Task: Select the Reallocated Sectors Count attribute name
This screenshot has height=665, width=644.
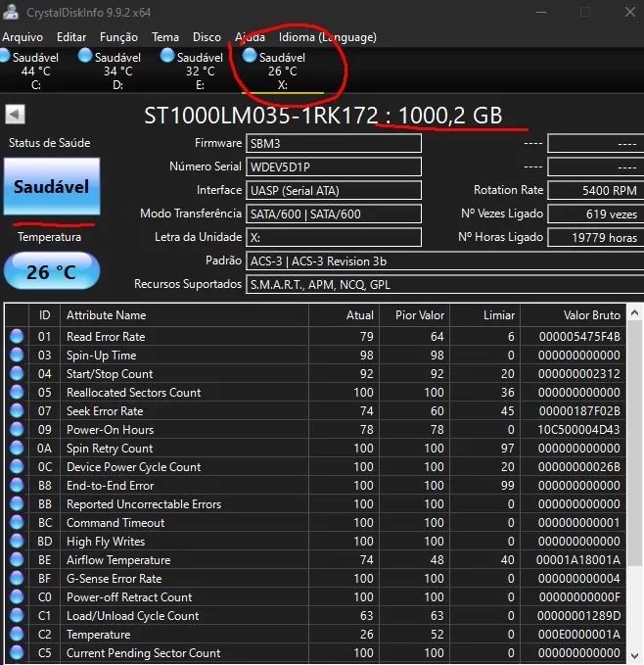Action: pyautogui.click(x=133, y=393)
